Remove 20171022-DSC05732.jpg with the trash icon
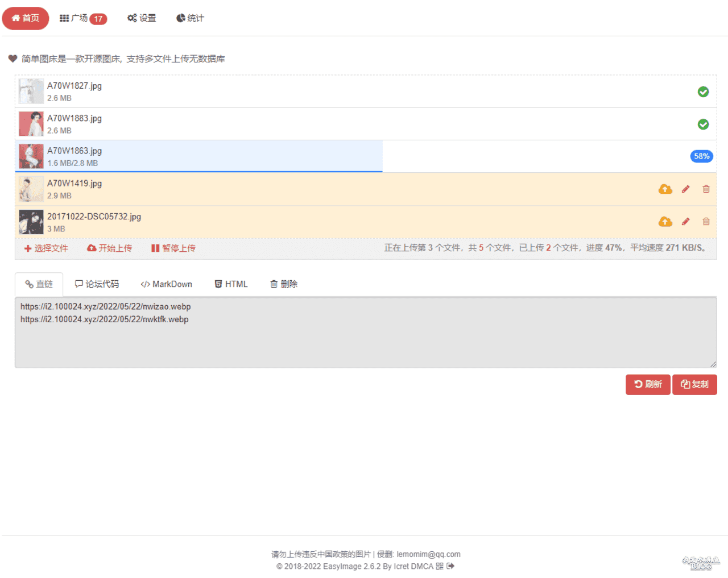Screen dimensions: 728x578 (x=706, y=222)
